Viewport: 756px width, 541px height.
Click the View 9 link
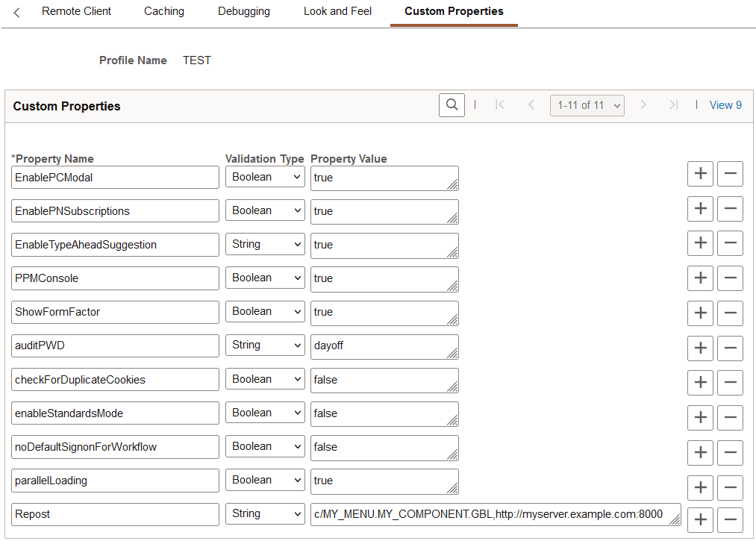pyautogui.click(x=725, y=104)
